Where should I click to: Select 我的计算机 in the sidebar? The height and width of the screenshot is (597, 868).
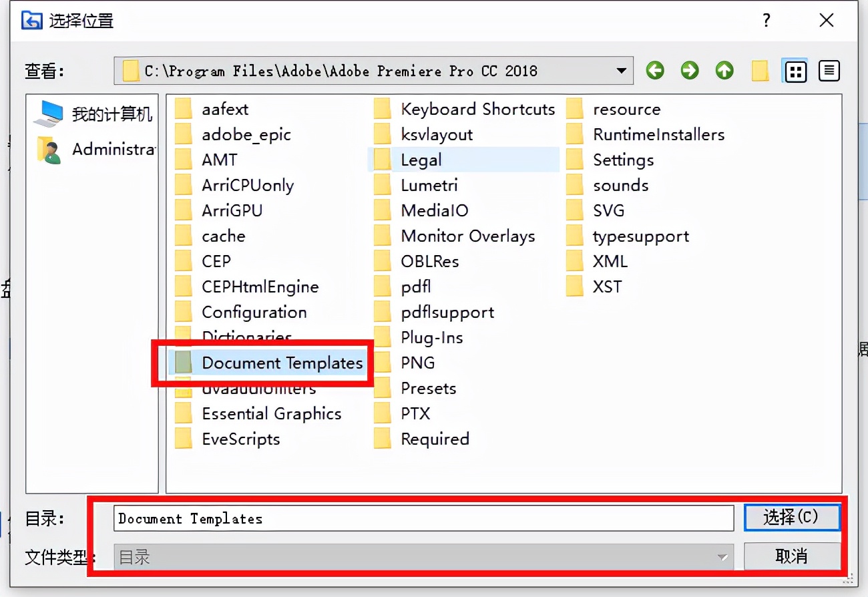(93, 114)
